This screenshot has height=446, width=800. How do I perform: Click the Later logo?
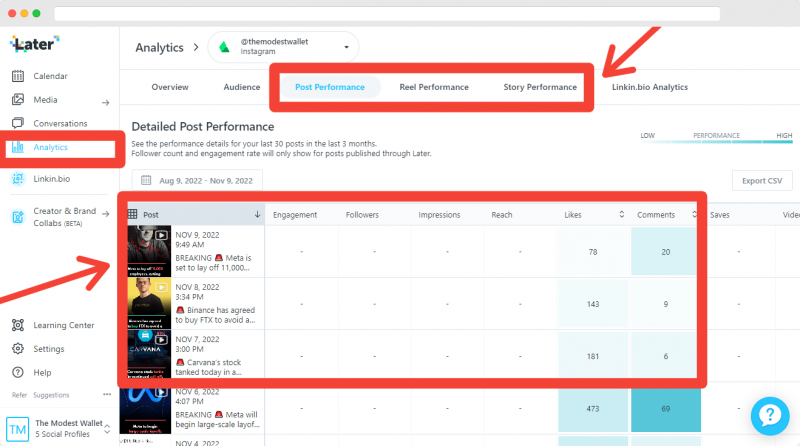point(34,44)
